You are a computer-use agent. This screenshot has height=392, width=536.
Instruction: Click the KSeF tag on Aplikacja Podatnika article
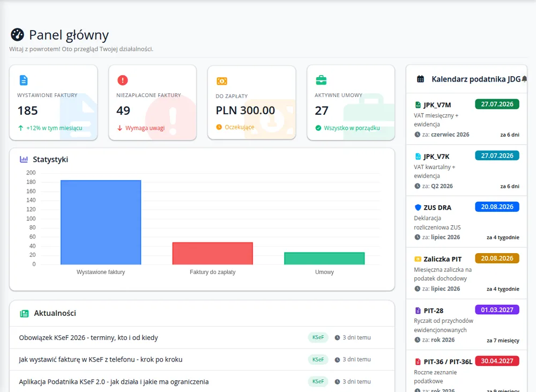pyautogui.click(x=318, y=381)
